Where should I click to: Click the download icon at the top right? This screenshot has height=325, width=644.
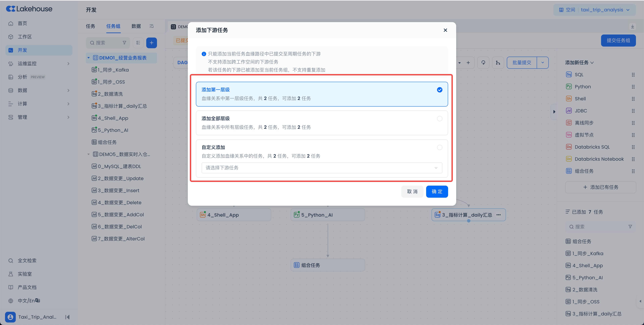tap(632, 26)
